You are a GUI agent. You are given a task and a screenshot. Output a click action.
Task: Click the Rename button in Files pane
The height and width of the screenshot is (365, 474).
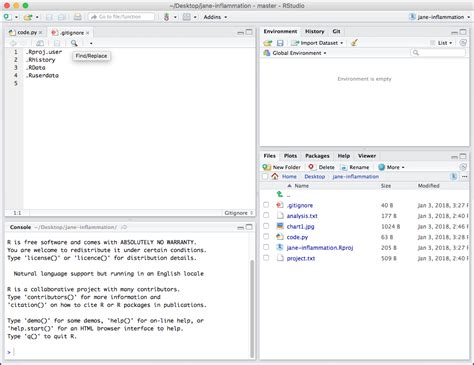point(355,167)
